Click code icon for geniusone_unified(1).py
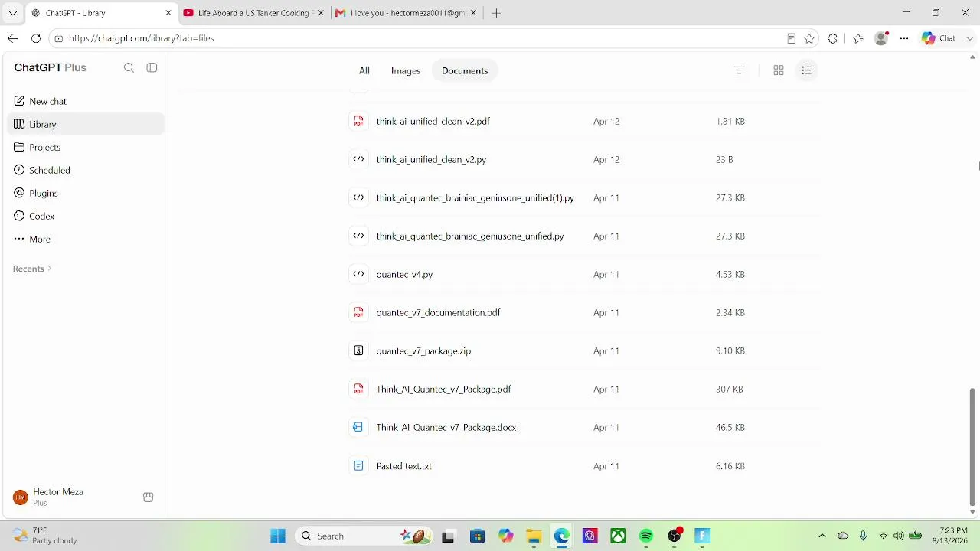Image resolution: width=980 pixels, height=551 pixels. point(358,197)
